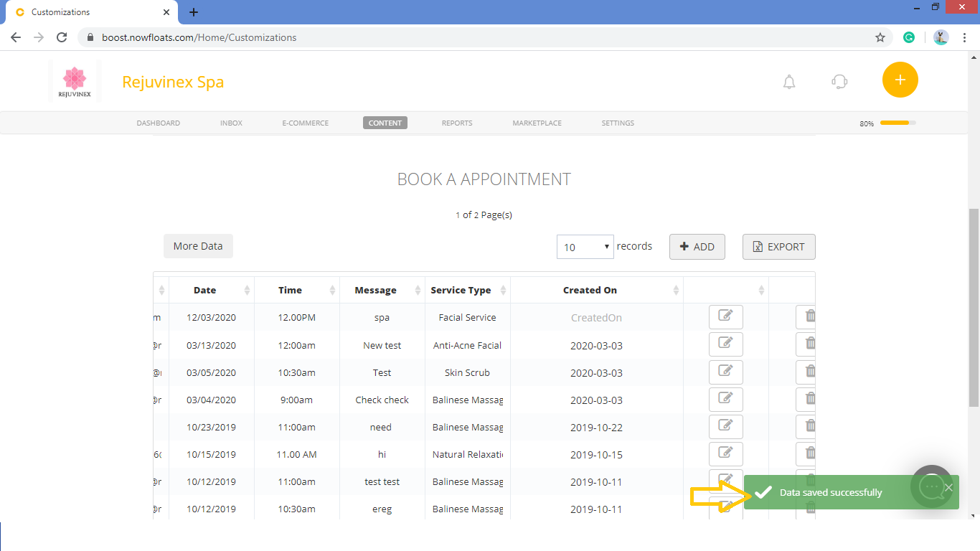980x551 pixels.
Task: Click the 'Facial Service' cell
Action: pos(468,317)
